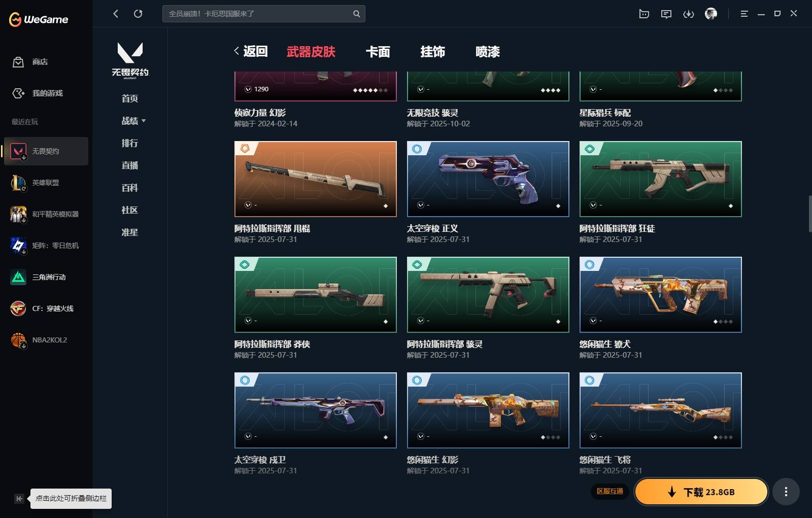Open the 商店 store in the sidebar
Image resolution: width=812 pixels, height=518 pixels.
(30, 62)
